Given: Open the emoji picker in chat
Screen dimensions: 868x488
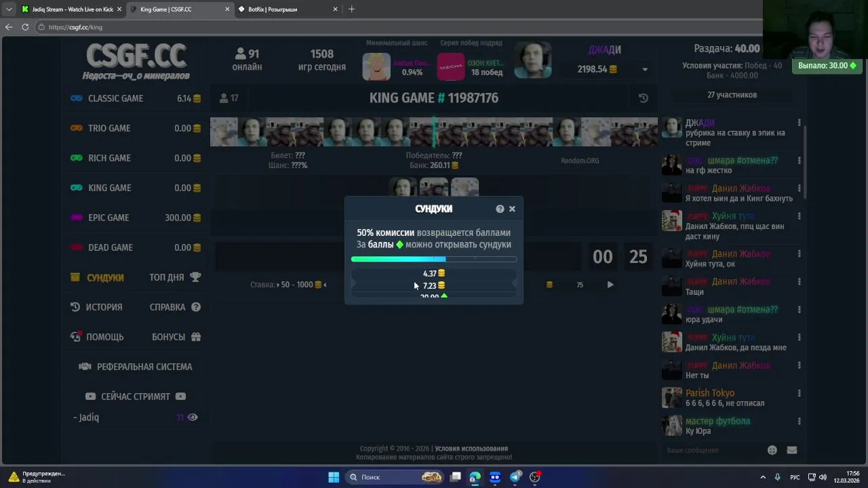Looking at the screenshot, I should [x=772, y=450].
